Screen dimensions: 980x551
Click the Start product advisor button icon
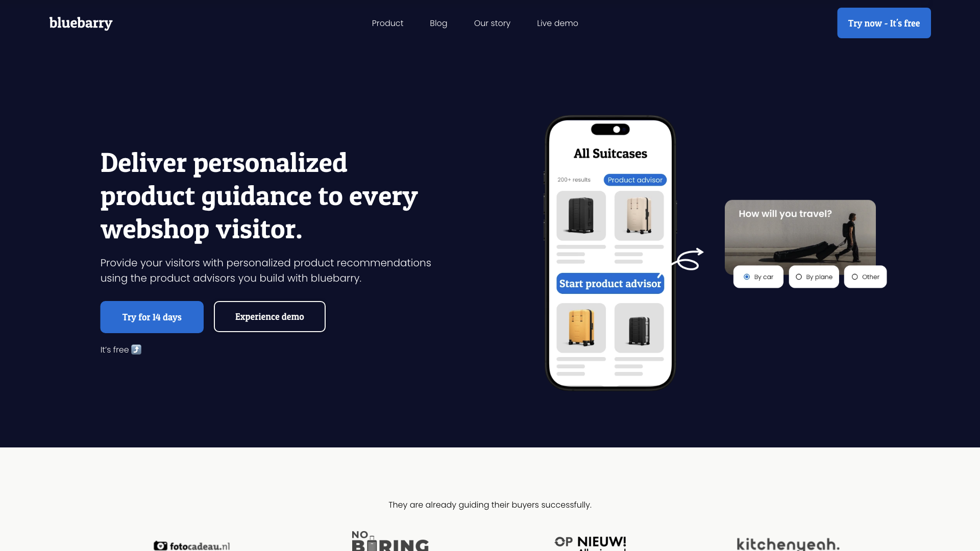pyautogui.click(x=610, y=283)
